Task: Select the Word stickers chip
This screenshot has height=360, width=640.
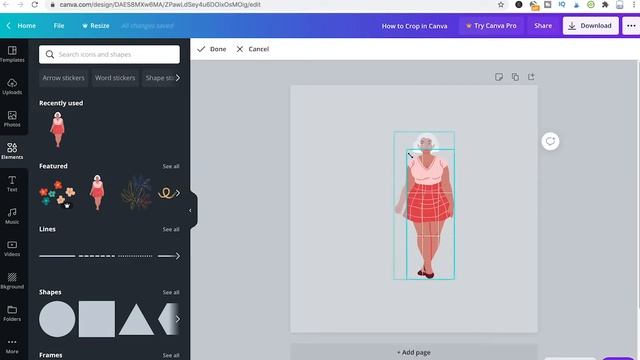Action: coord(115,78)
